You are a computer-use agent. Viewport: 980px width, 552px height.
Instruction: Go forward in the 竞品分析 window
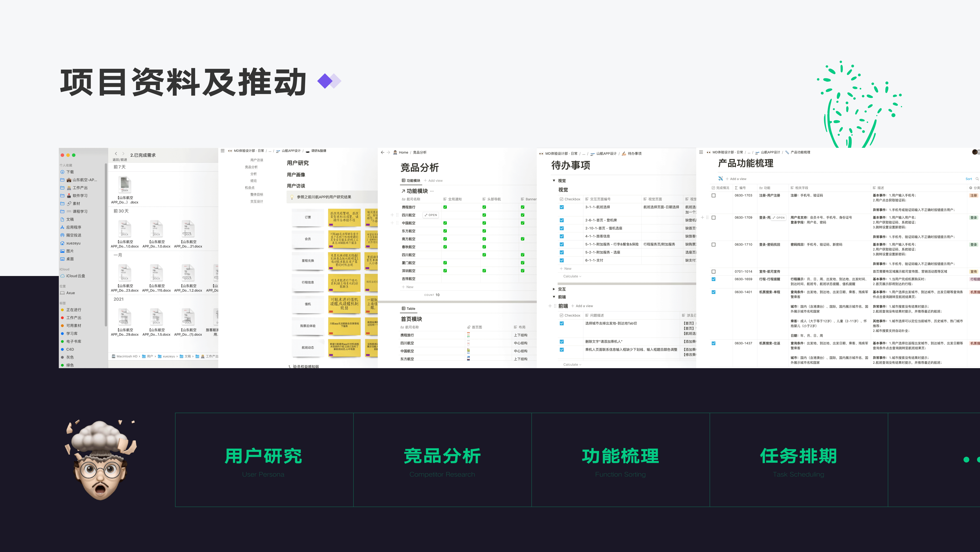tap(388, 152)
